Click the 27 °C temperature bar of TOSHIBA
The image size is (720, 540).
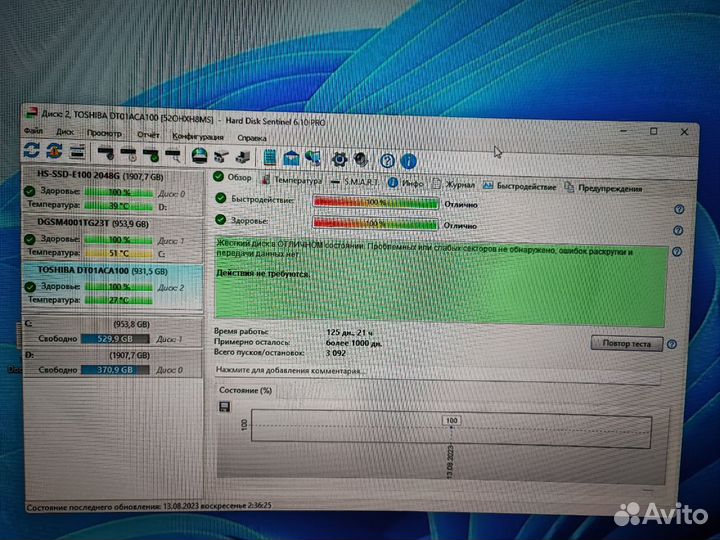118,300
